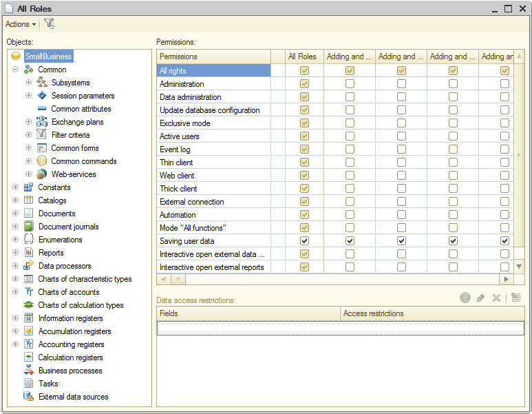Delete the data access restriction with the X
The width and height of the screenshot is (532, 414).
(496, 298)
